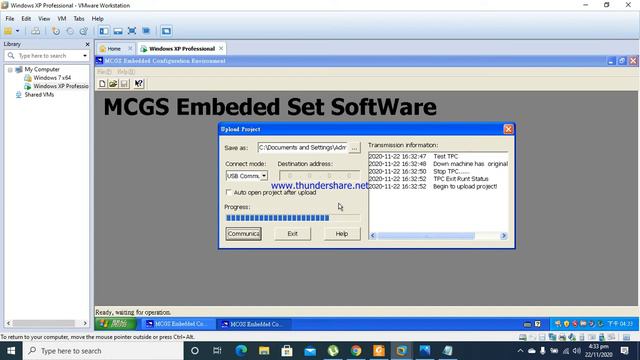Select My Computer in the library
The height and width of the screenshot is (360, 640).
tap(42, 69)
